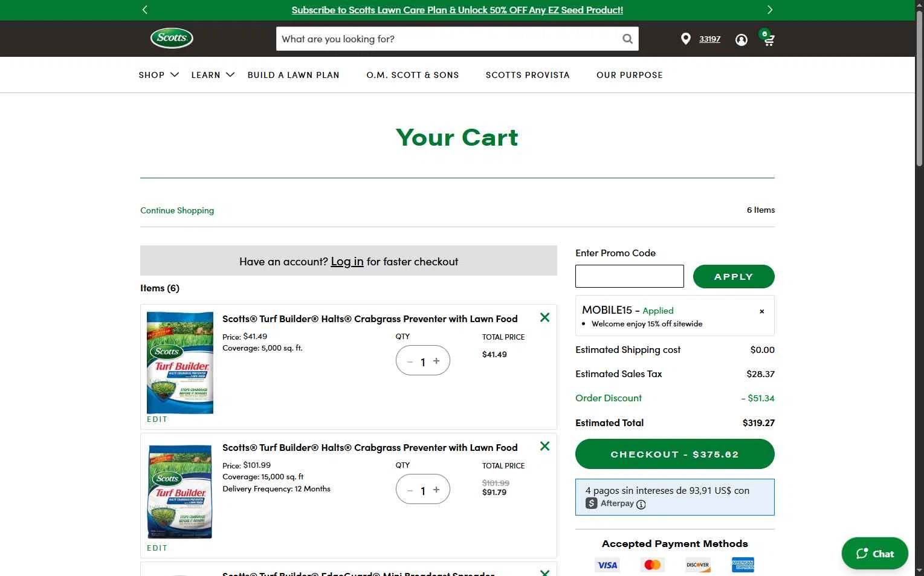924x576 pixels.
Task: Click EDIT under the first cart item
Action: coord(157,419)
